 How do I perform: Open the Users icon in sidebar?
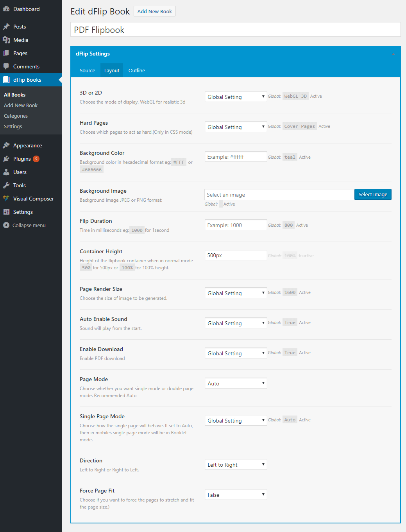tap(7, 172)
